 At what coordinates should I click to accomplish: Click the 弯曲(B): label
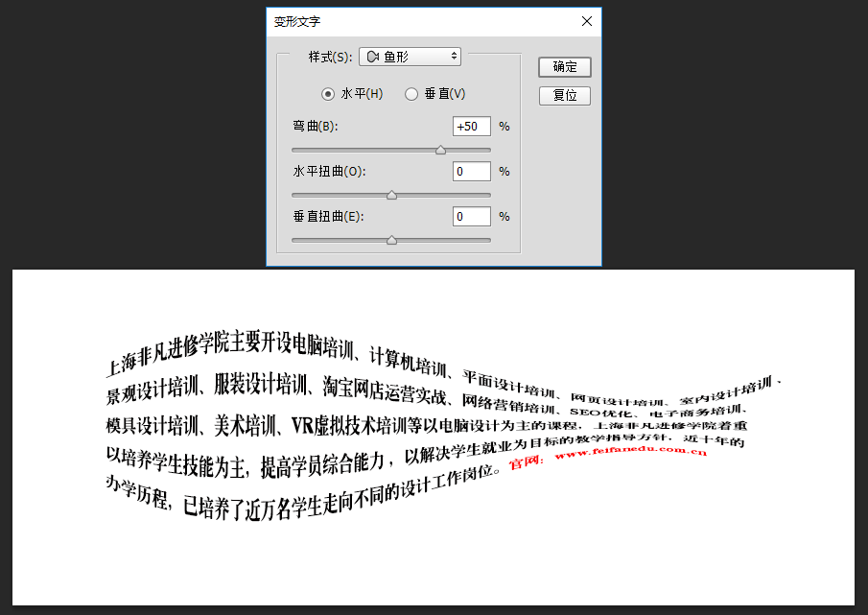point(315,127)
